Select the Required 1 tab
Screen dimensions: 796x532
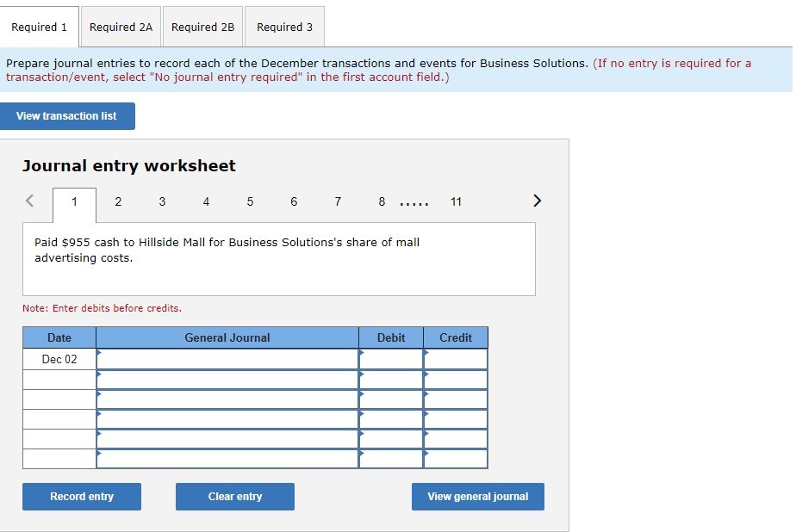click(x=40, y=27)
